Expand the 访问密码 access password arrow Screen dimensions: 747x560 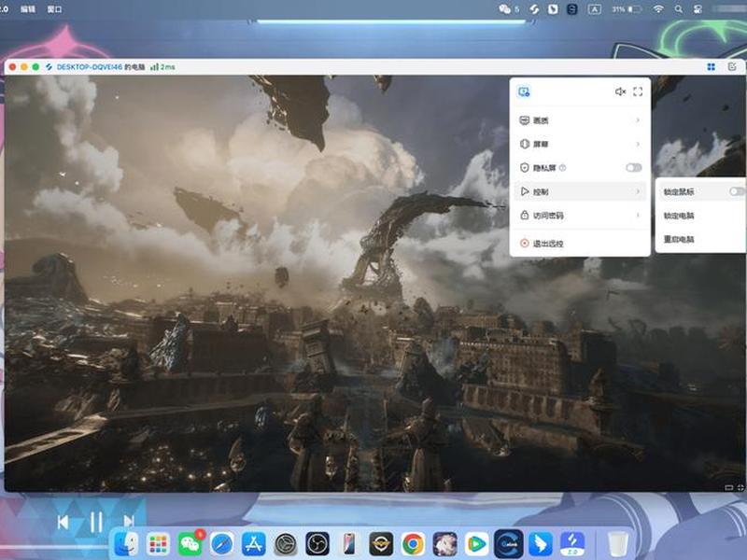point(638,216)
